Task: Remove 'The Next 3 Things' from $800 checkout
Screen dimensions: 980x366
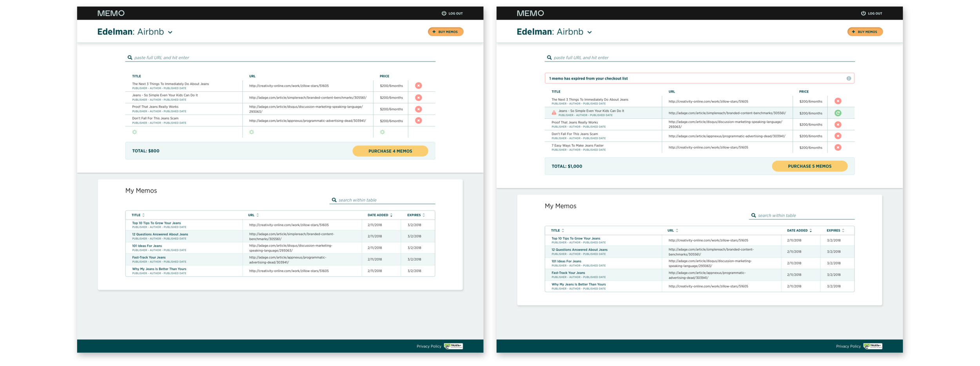Action: click(418, 86)
